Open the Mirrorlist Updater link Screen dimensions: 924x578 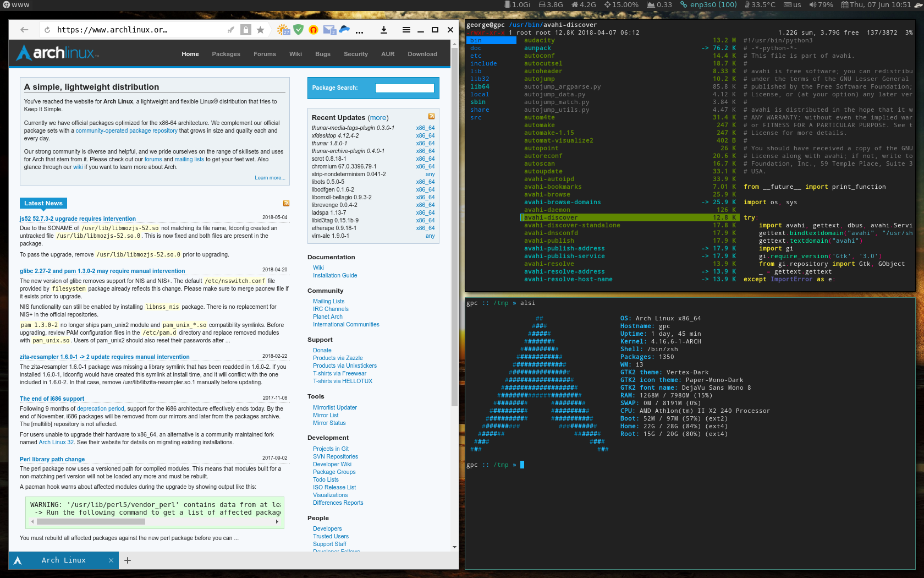point(335,407)
